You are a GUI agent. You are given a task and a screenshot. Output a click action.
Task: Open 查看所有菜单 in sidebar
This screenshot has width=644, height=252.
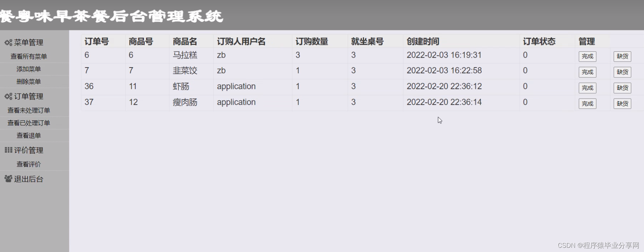[x=29, y=56]
